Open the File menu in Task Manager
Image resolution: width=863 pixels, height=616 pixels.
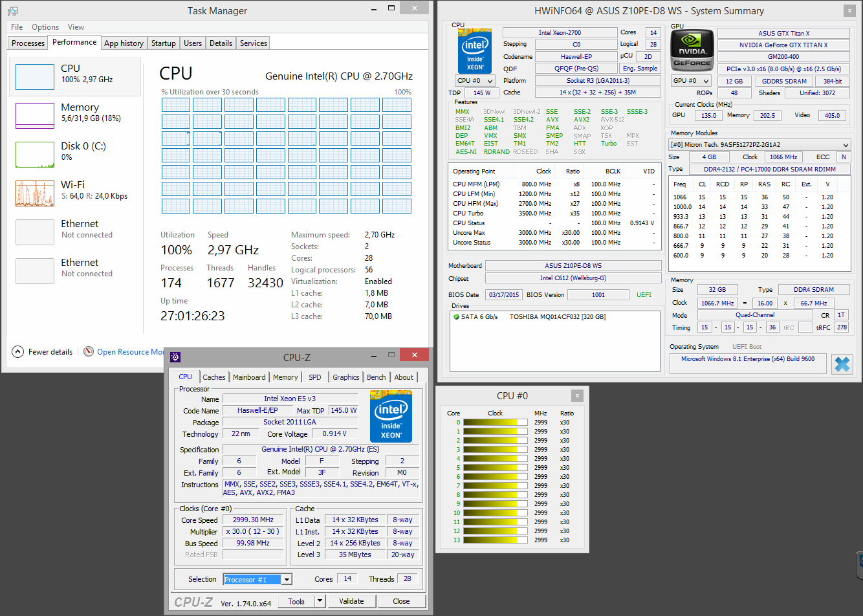click(x=17, y=27)
